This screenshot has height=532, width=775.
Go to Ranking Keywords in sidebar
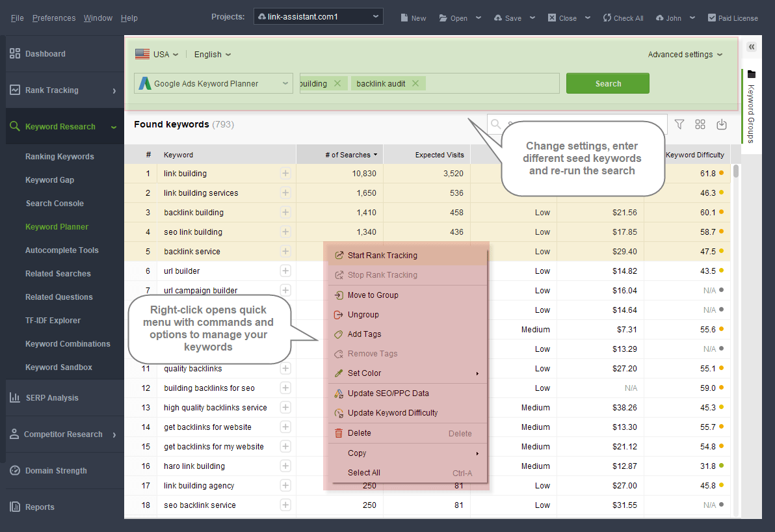tap(59, 156)
